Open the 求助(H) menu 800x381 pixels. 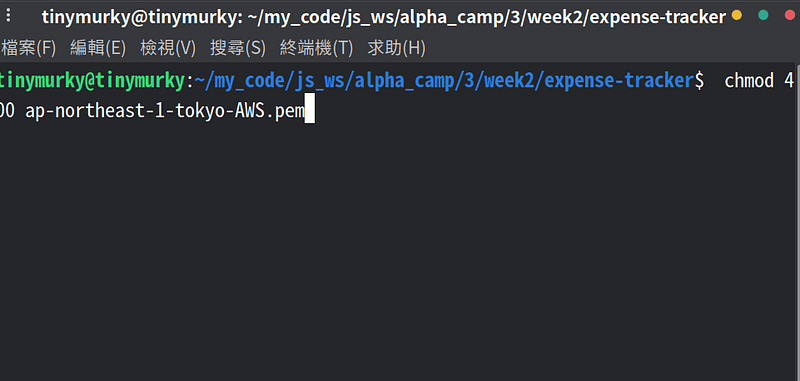396,48
